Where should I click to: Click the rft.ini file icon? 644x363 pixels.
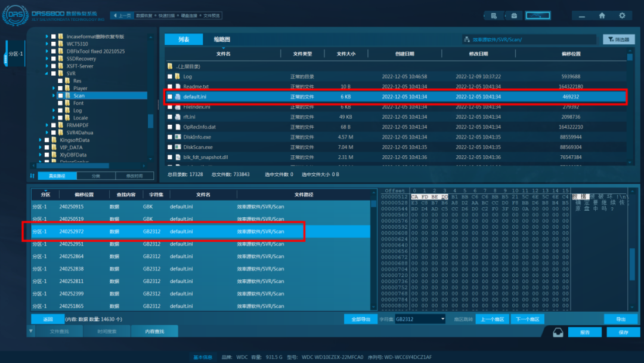click(178, 117)
